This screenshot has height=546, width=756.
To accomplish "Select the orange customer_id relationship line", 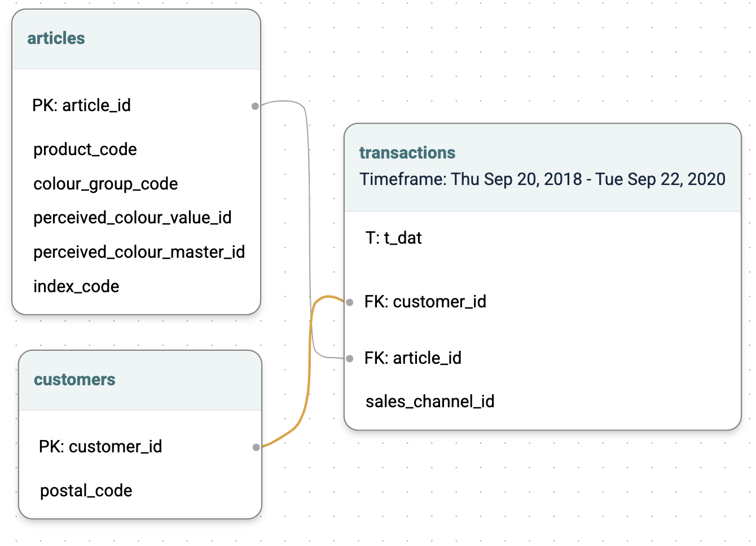I will click(x=309, y=372).
